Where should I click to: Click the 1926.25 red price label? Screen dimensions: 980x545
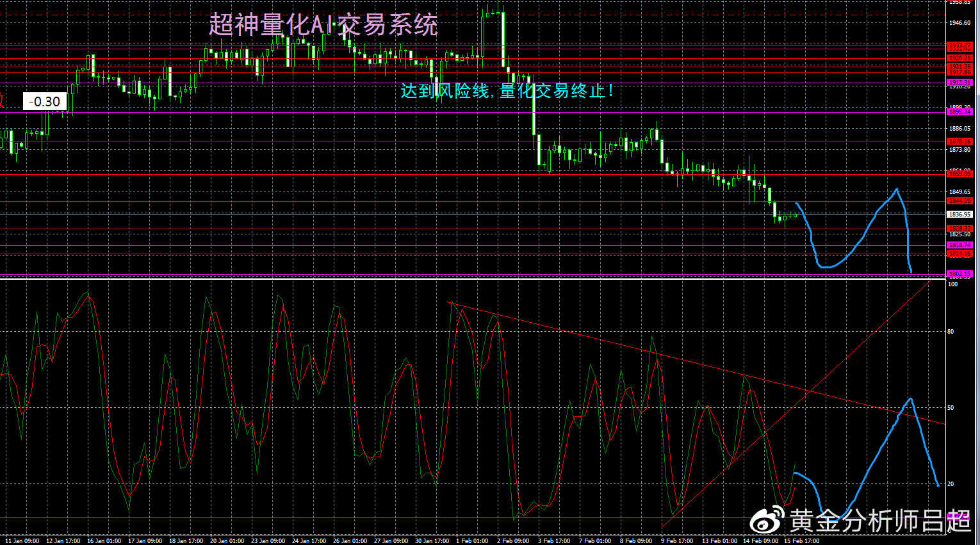[x=960, y=58]
